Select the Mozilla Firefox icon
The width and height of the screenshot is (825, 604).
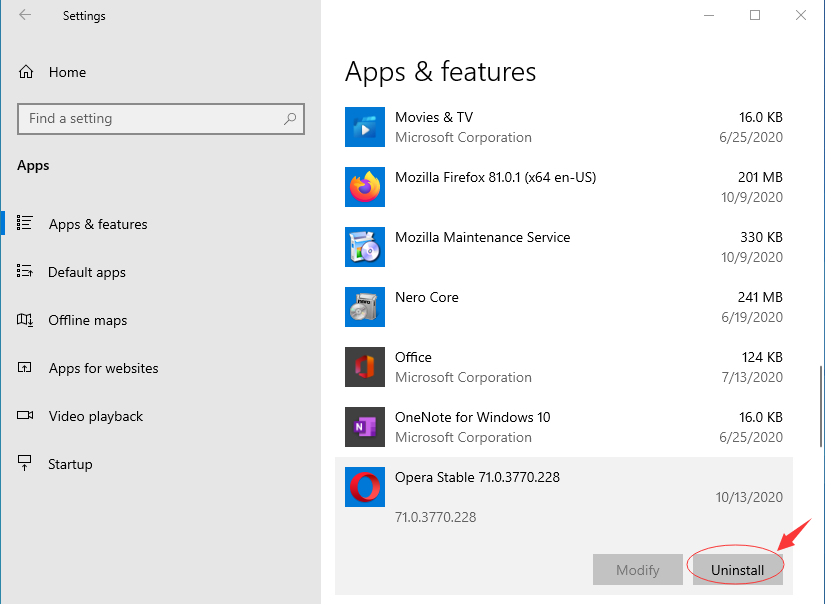pyautogui.click(x=365, y=187)
